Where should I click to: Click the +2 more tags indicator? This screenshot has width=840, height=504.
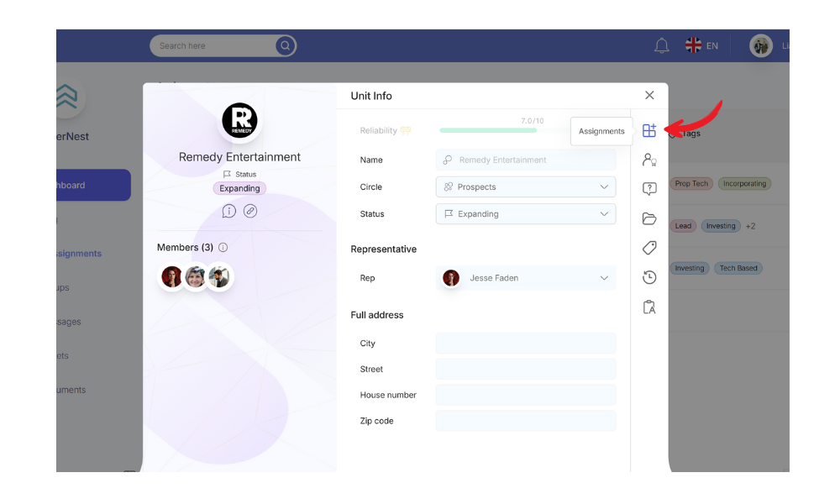(x=750, y=226)
